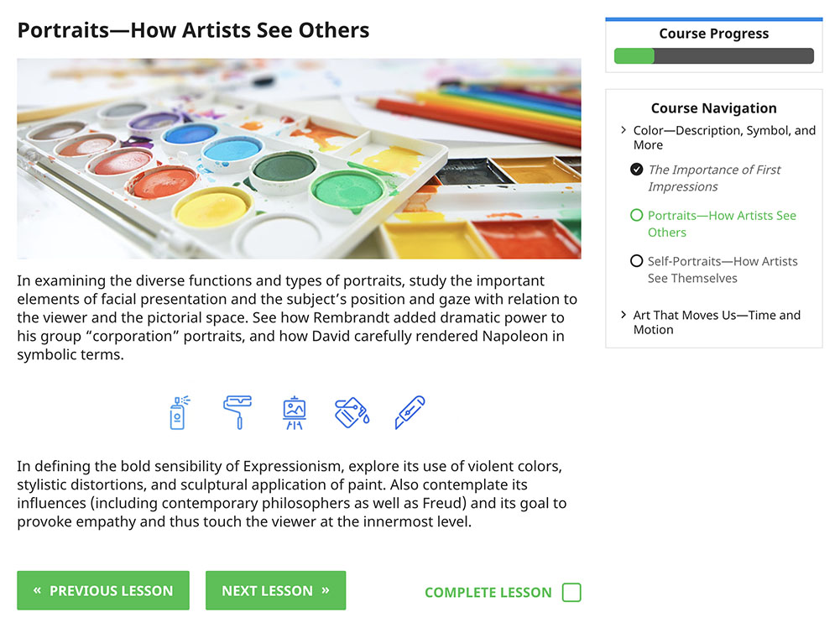Click the easel canvas icon
Viewport: 840px width, 628px height.
click(294, 412)
